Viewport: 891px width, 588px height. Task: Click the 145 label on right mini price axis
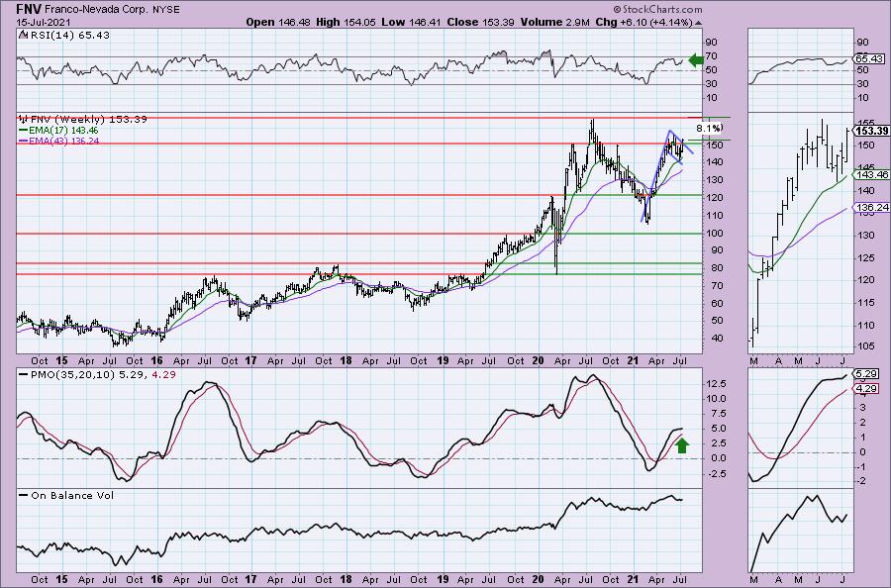(x=867, y=167)
